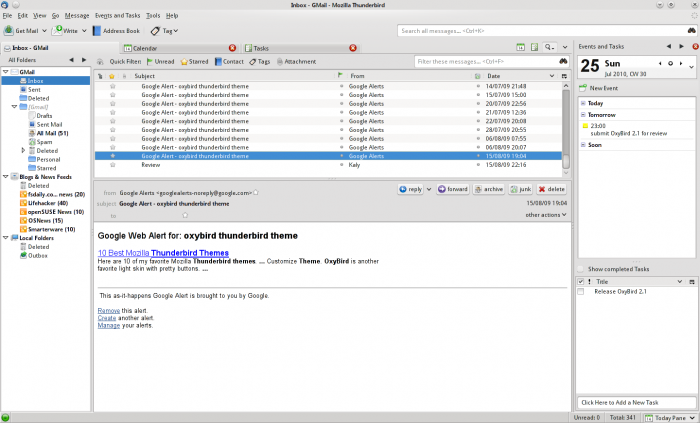Screen dimensions: 700x423
Task: Collapse the [Gmail] folder
Action: pyautogui.click(x=14, y=107)
